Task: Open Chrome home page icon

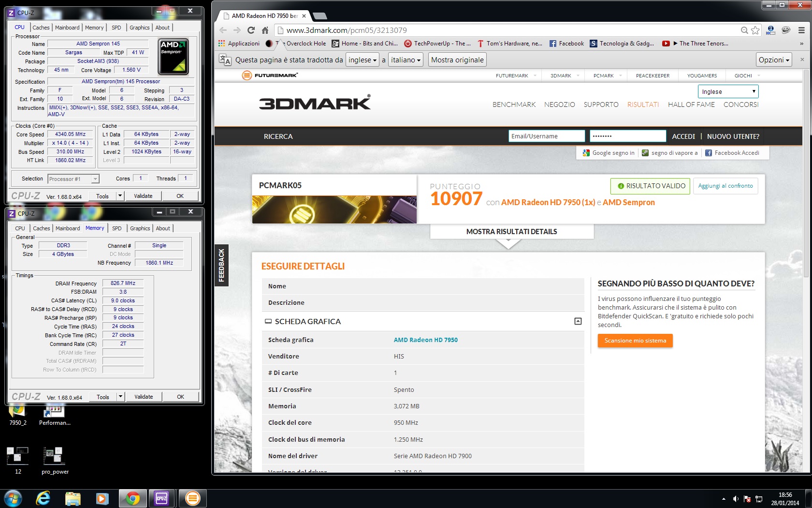Action: (265, 30)
